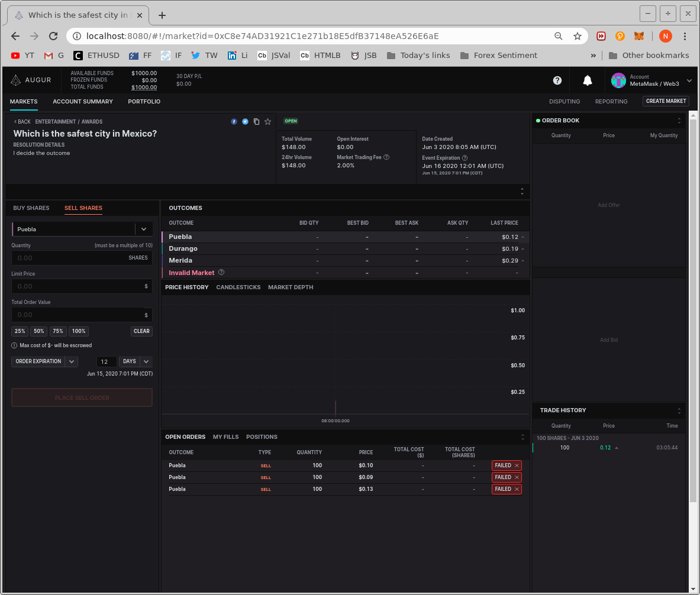Screen dimensions: 700x595
Task: Click the Invalid Market question icon
Action: point(221,273)
